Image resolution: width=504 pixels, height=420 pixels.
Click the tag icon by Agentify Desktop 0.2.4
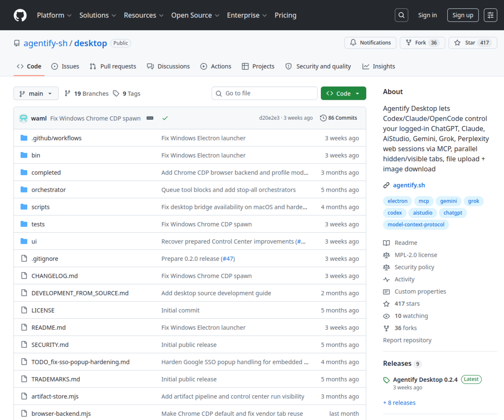[386, 380]
